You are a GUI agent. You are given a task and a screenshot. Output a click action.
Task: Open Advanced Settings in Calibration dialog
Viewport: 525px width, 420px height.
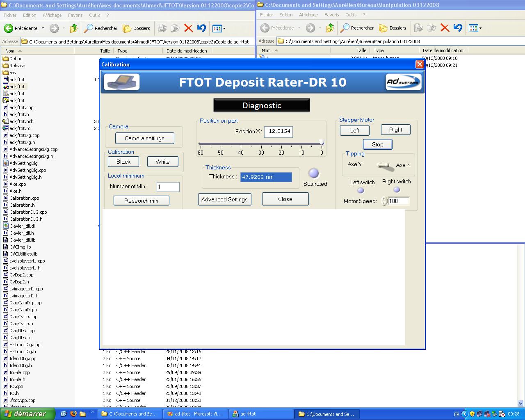click(224, 199)
